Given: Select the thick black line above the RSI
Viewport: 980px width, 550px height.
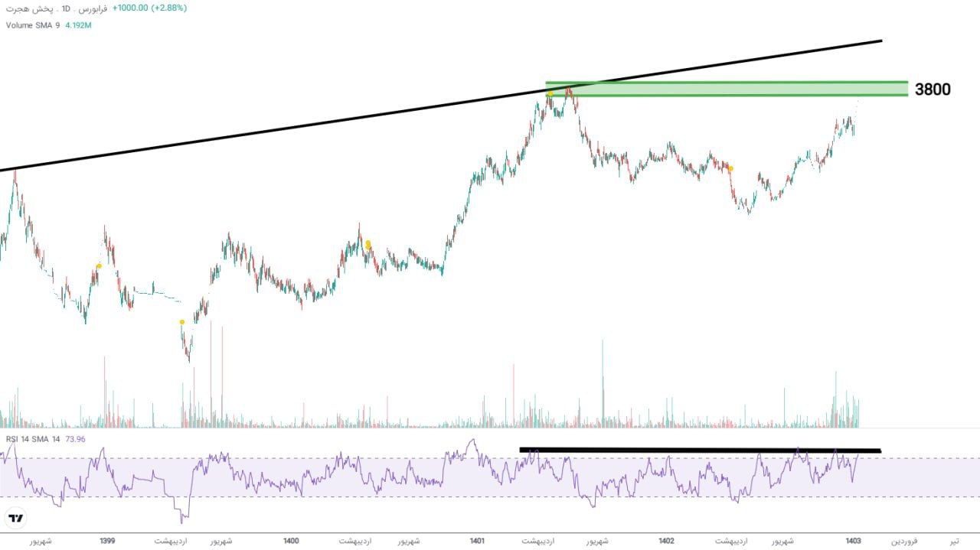Looking at the screenshot, I should tap(700, 451).
